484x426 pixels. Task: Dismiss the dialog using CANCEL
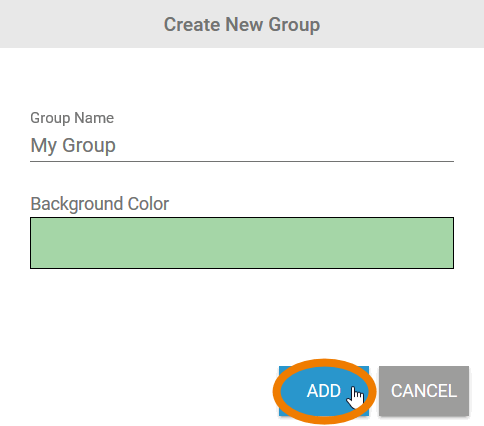coord(424,391)
